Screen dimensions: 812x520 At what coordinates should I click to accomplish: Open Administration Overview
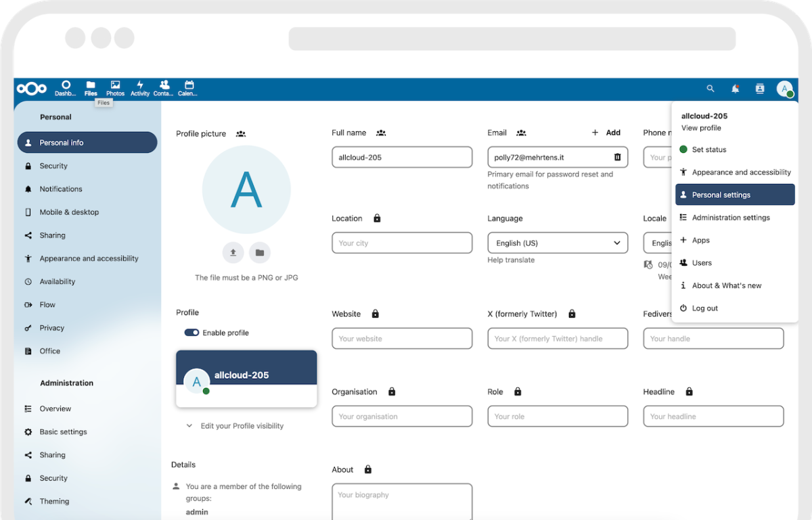[87, 408]
